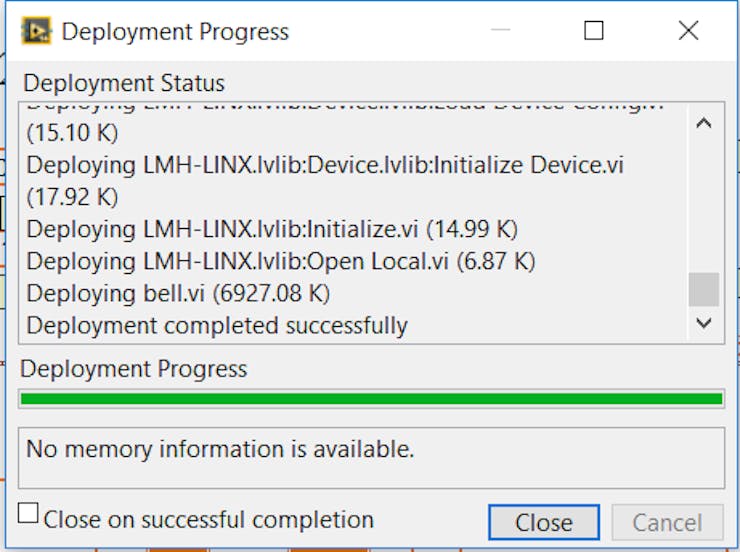Click the LabVIEW icon in title bar
The height and width of the screenshot is (552, 740).
[36, 31]
